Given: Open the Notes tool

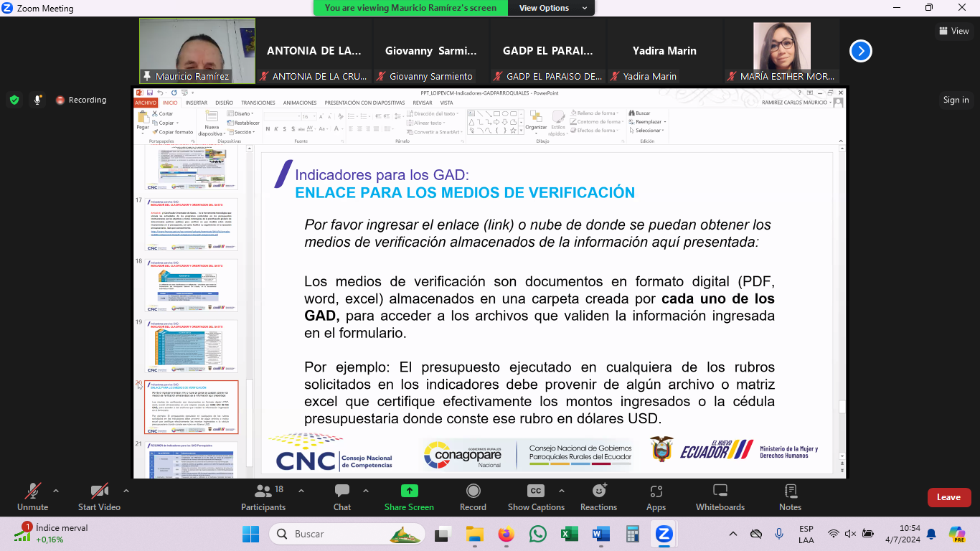Looking at the screenshot, I should pyautogui.click(x=790, y=496).
